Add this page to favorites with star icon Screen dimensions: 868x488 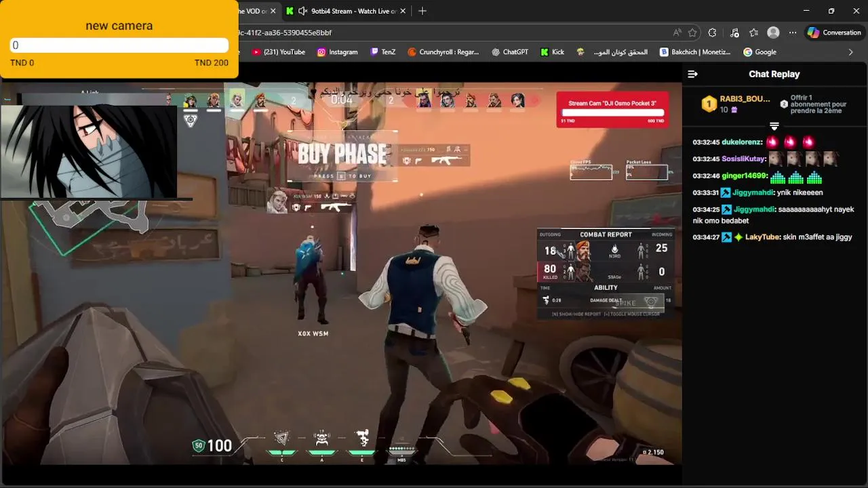click(x=692, y=33)
